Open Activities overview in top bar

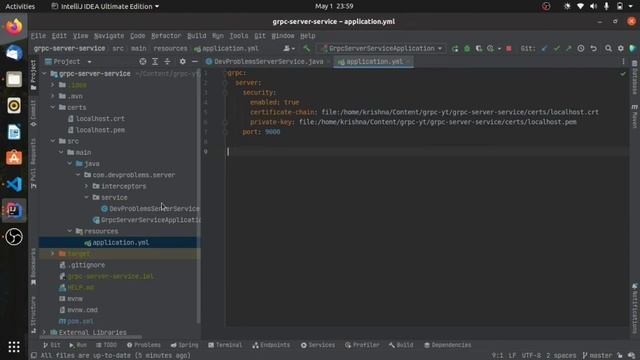click(x=20, y=6)
